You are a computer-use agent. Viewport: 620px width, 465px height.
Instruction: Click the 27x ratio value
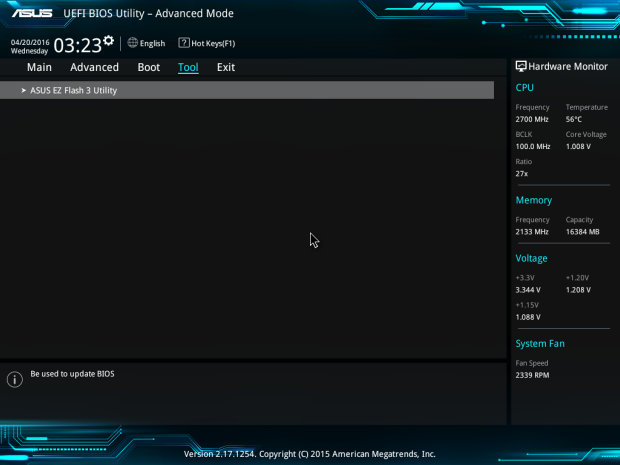(522, 174)
